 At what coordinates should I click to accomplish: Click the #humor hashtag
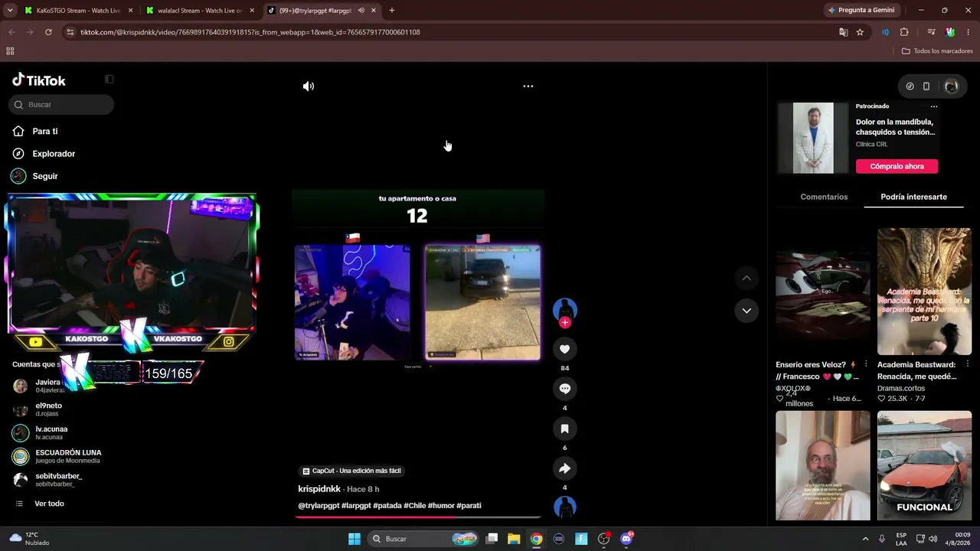pyautogui.click(x=441, y=506)
